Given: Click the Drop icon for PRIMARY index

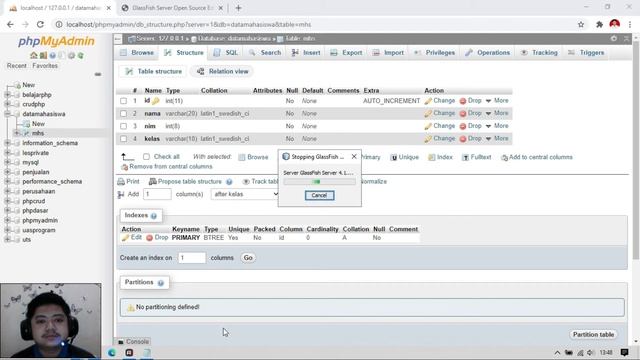Looking at the screenshot, I should click(x=149, y=238).
